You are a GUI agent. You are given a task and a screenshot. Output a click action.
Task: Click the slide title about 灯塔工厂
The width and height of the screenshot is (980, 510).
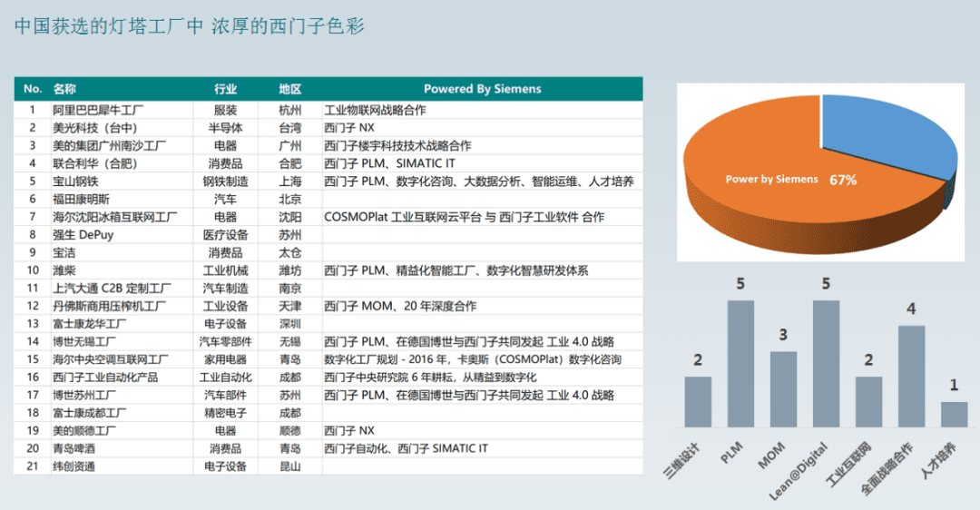(190, 26)
